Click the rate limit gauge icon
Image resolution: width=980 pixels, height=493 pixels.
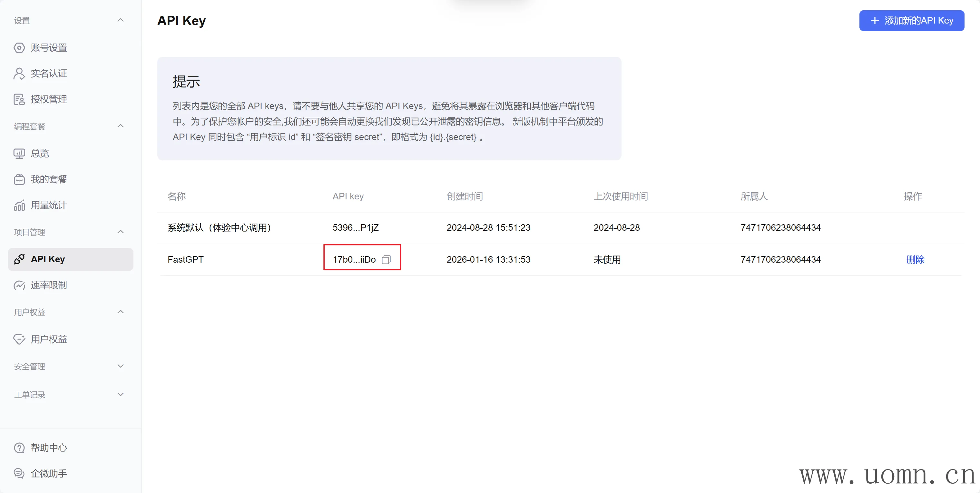(x=19, y=285)
